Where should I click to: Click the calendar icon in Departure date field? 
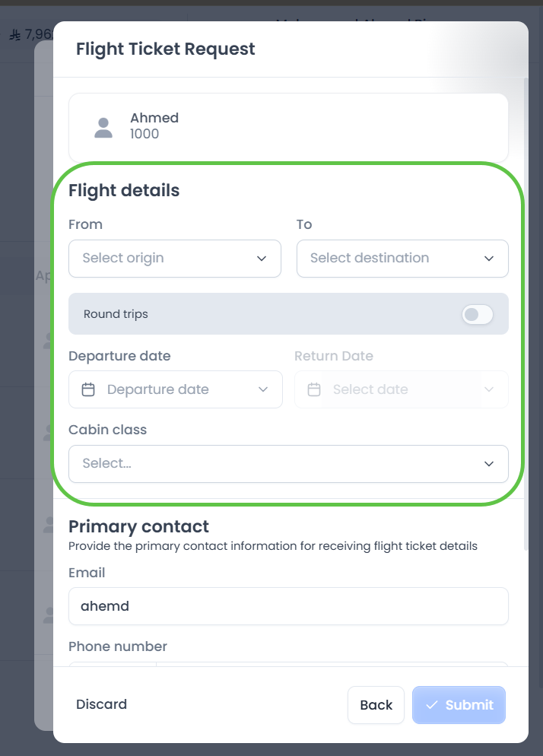tap(89, 389)
